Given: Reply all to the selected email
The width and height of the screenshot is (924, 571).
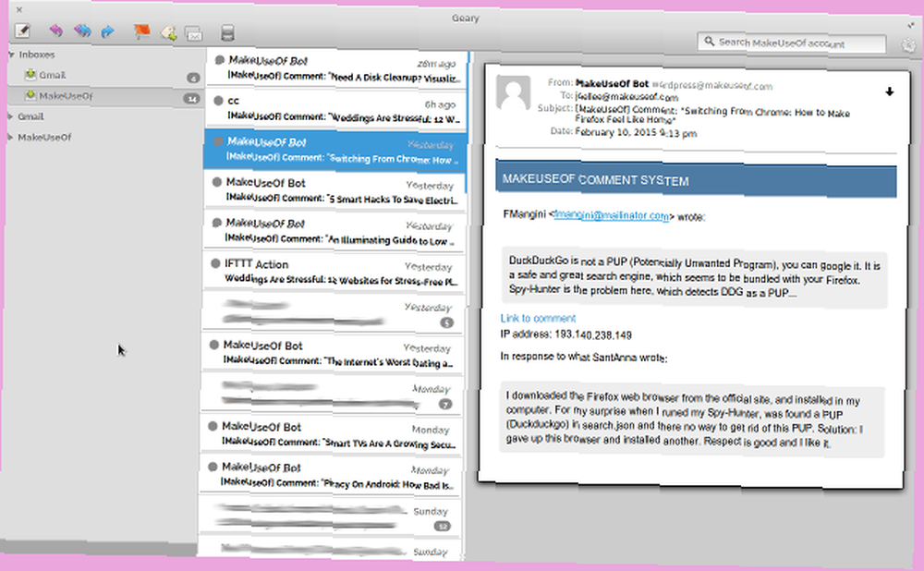Looking at the screenshot, I should (82, 30).
